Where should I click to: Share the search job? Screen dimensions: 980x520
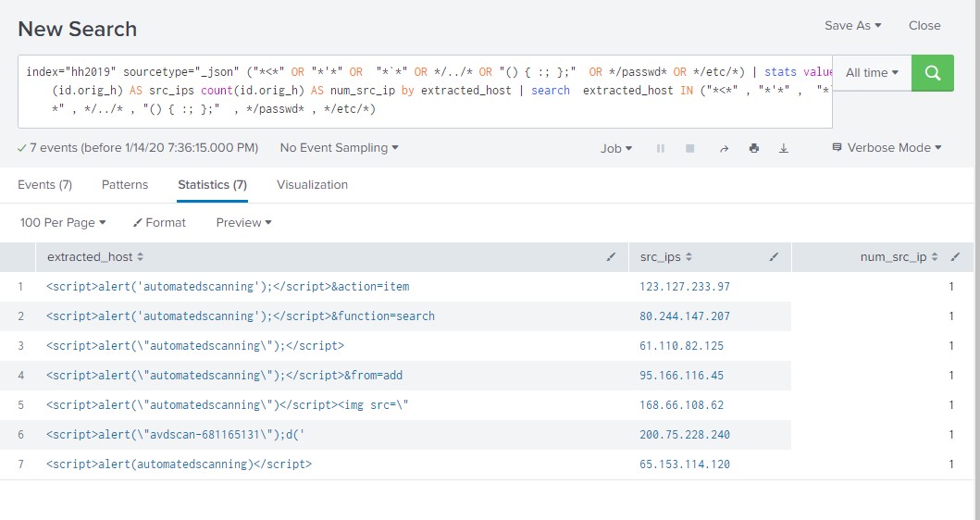[724, 148]
